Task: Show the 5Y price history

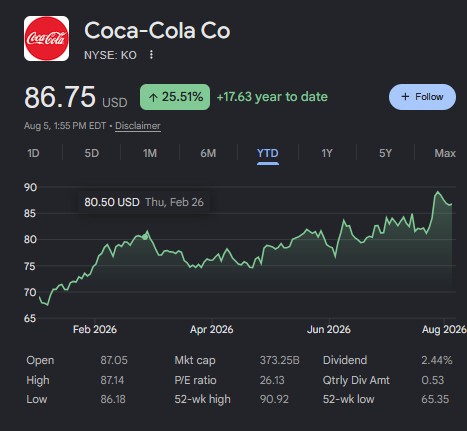Action: (385, 153)
